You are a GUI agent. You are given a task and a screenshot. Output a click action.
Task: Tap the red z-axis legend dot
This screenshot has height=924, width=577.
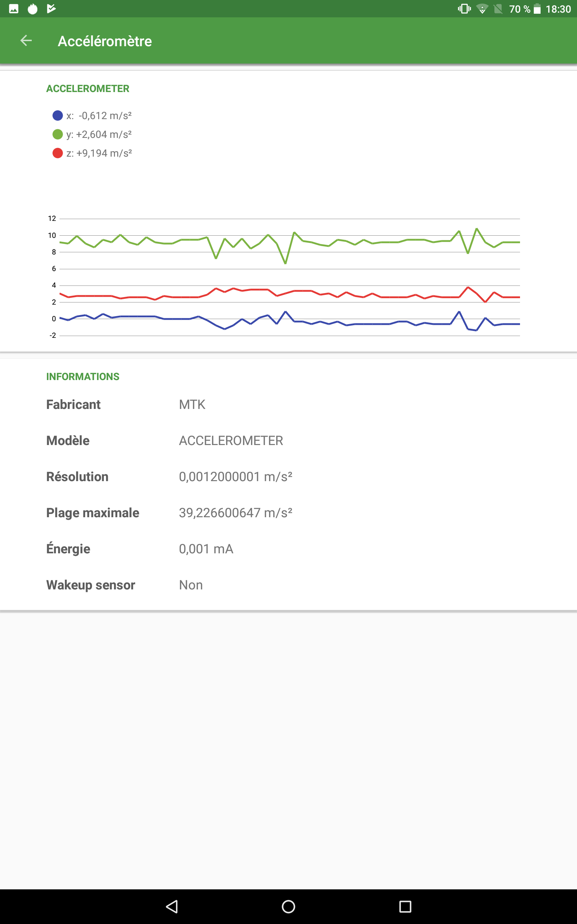pos(58,153)
